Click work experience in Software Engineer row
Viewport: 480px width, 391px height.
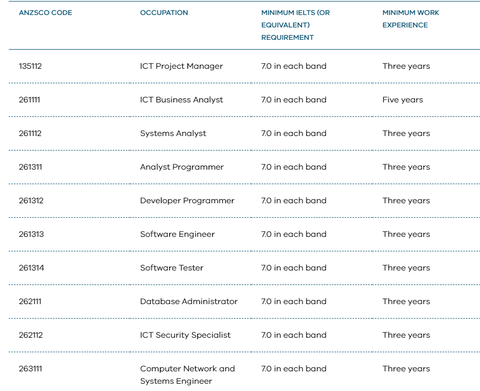406,235
